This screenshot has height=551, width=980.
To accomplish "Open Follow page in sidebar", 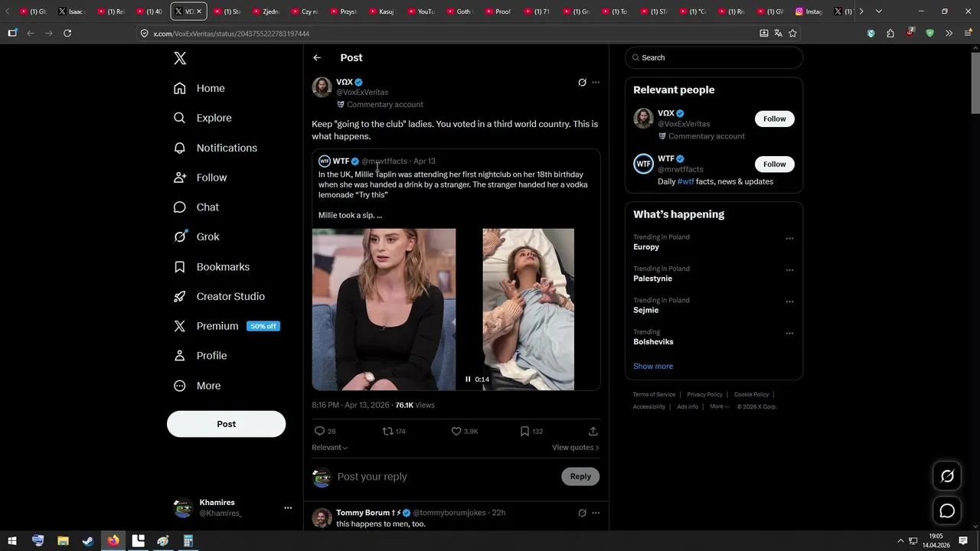I will 200,178.
